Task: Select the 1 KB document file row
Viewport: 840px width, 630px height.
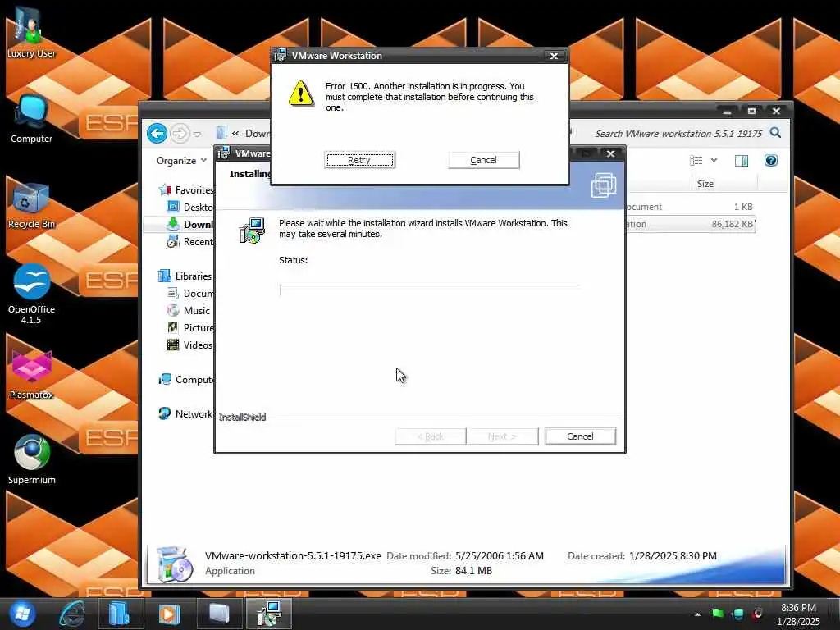Action: tap(691, 207)
